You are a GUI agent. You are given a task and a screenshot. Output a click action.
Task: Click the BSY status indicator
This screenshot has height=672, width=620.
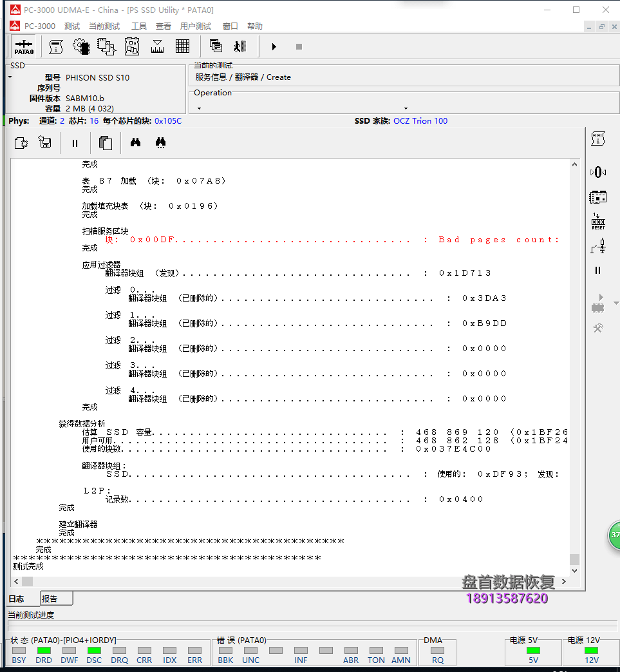[19, 651]
